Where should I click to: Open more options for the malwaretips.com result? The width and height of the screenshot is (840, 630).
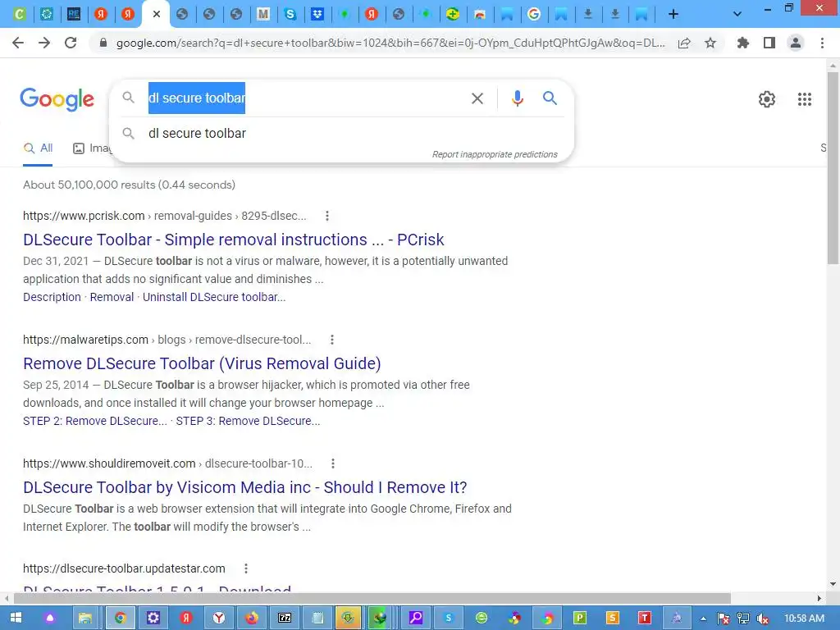point(332,340)
